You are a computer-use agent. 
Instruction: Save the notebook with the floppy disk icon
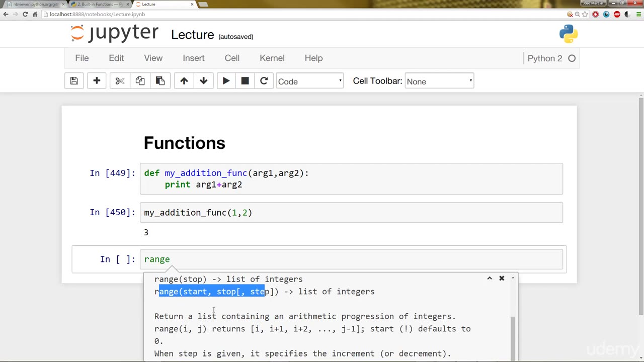[x=74, y=81]
